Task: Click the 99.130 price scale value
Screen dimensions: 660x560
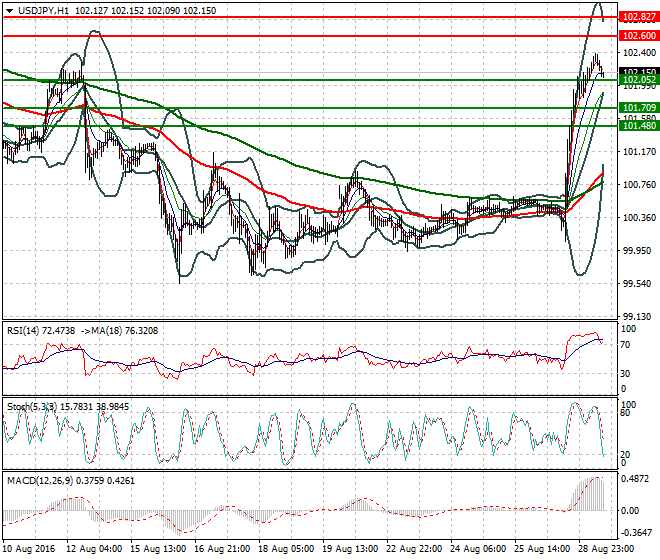Action: 637,316
